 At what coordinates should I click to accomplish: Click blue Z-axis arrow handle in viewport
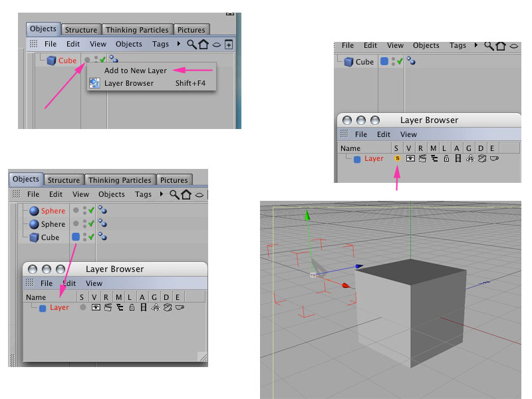click(x=359, y=267)
